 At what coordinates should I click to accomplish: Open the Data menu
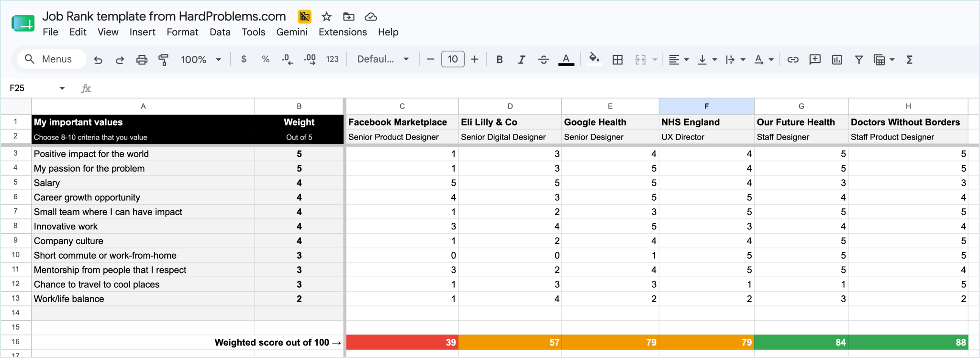pos(220,32)
